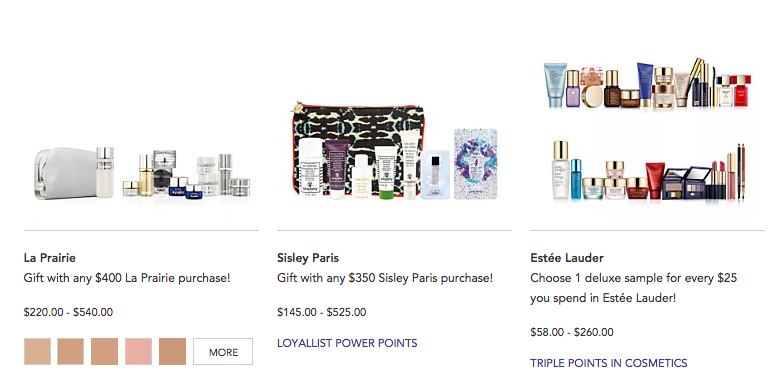The height and width of the screenshot is (382, 770).
Task: Open the TRIPLE POINTS IN COSMETICS link
Action: [x=608, y=363]
